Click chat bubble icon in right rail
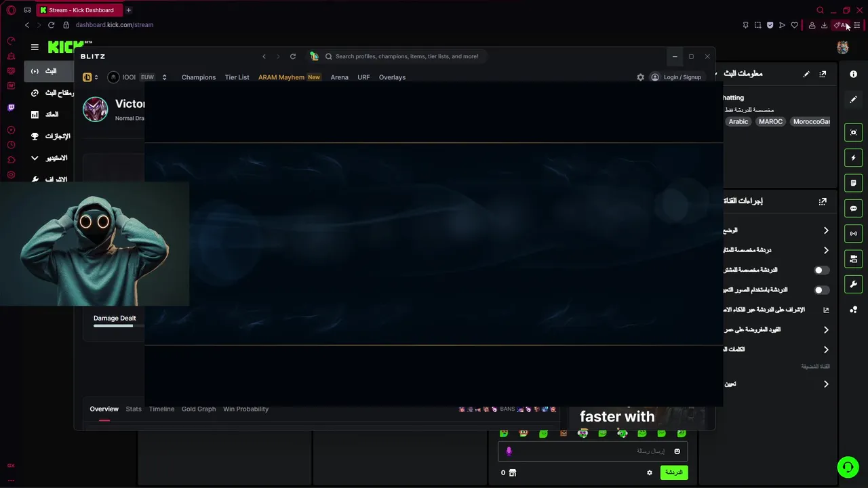The height and width of the screenshot is (488, 868). pyautogui.click(x=853, y=208)
